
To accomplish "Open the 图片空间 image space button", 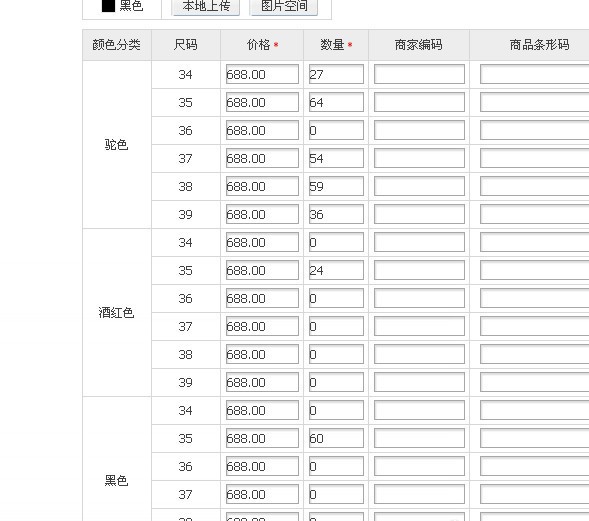I will pos(284,6).
